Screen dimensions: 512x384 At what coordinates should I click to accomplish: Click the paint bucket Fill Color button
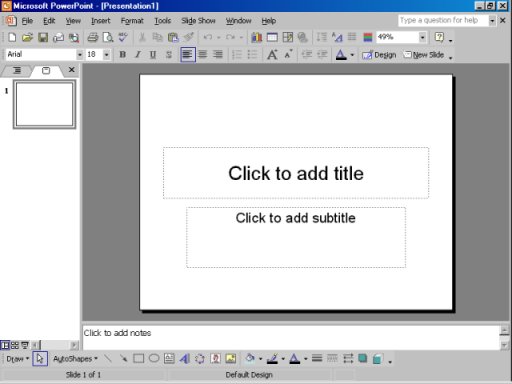click(250, 359)
